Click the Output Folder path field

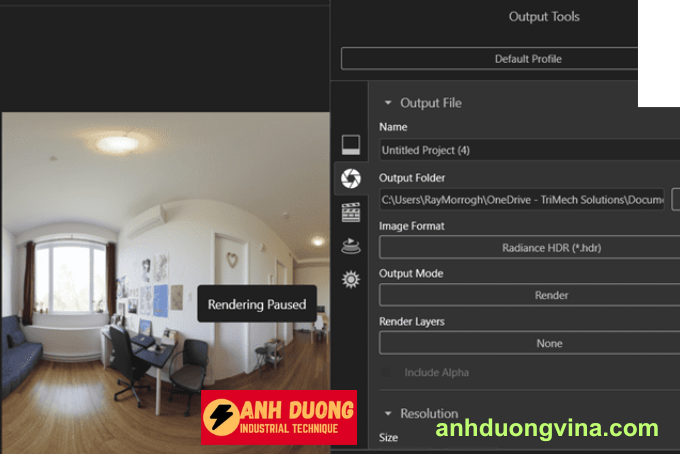(520, 200)
